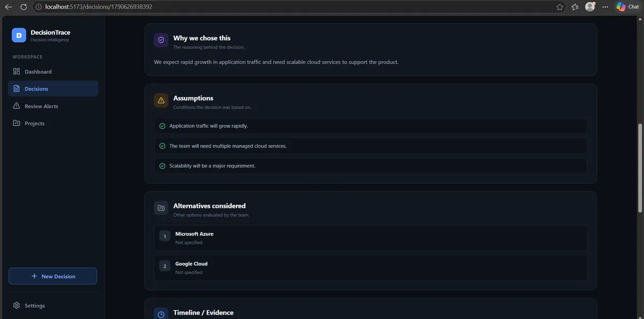Open Review Alerts warning icon
This screenshot has width=644, height=319.
17,106
